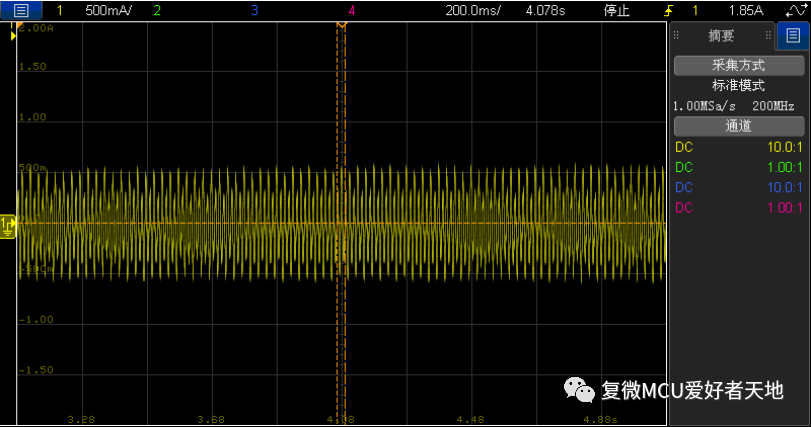Select the 摘要 sidebar header
The height and width of the screenshot is (427, 811).
click(x=721, y=36)
